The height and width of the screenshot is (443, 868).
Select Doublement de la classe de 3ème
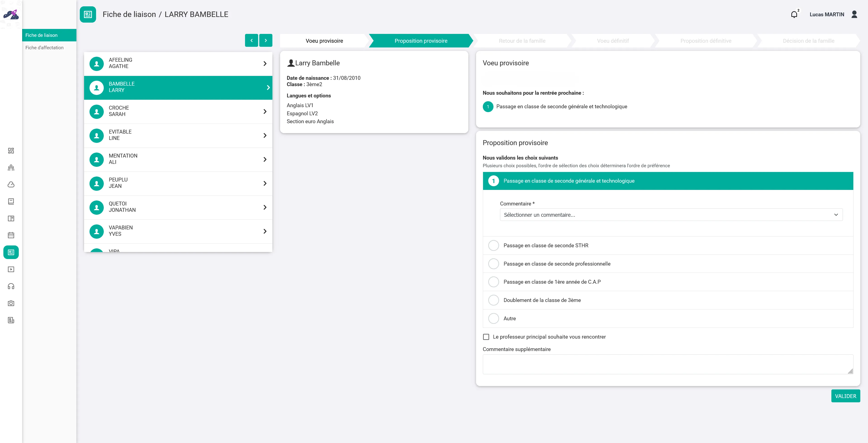(494, 300)
